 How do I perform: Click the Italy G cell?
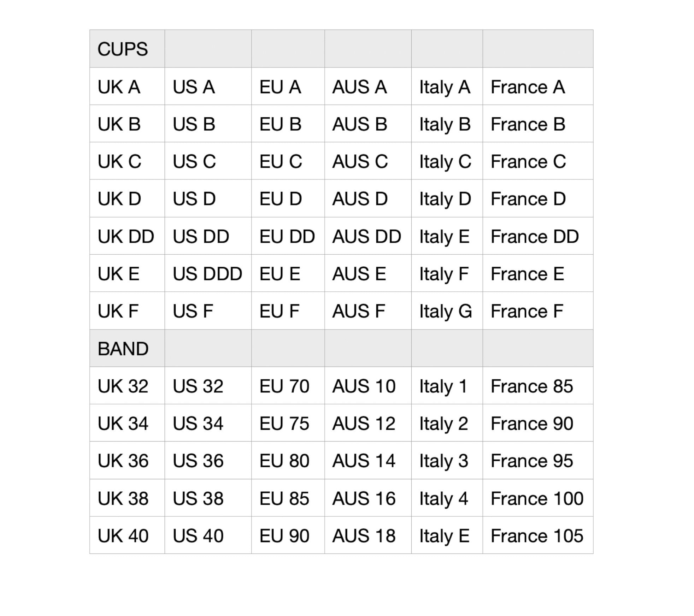[x=447, y=311]
